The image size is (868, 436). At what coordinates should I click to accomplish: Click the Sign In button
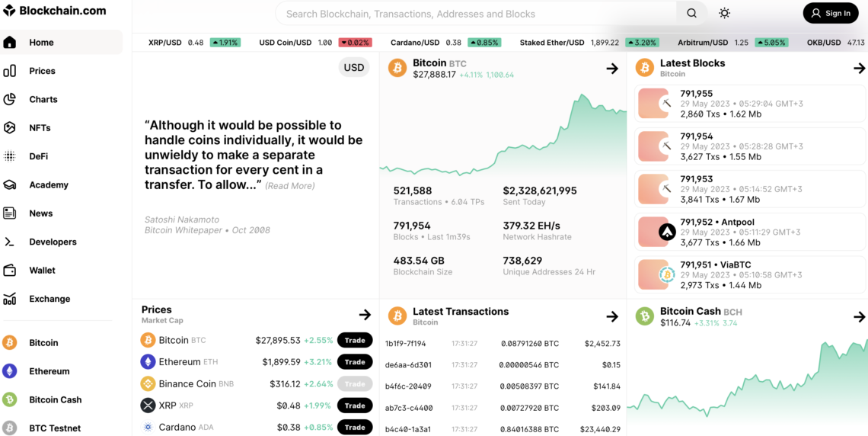click(831, 13)
